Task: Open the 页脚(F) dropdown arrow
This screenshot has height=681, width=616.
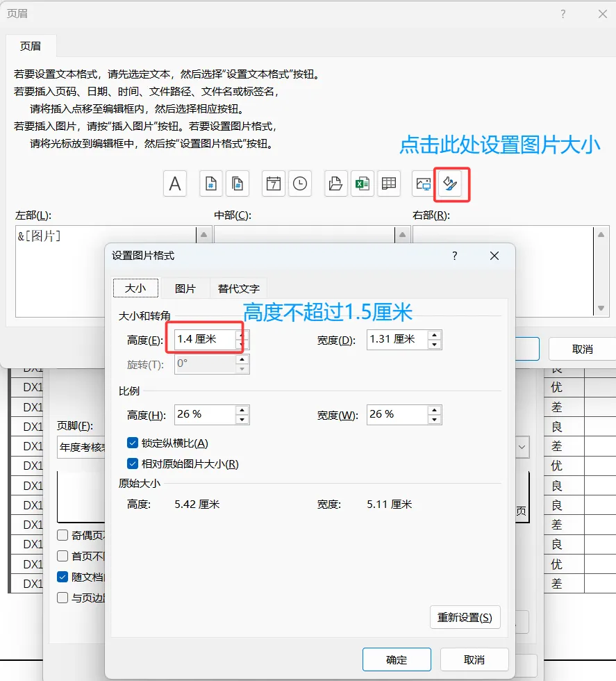Action: (522, 447)
